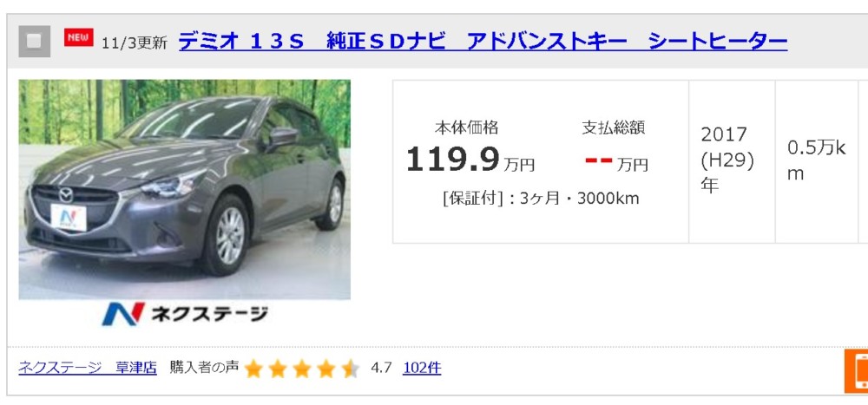Click the orange smartphone icon button
The image size is (868, 405).
click(x=857, y=370)
